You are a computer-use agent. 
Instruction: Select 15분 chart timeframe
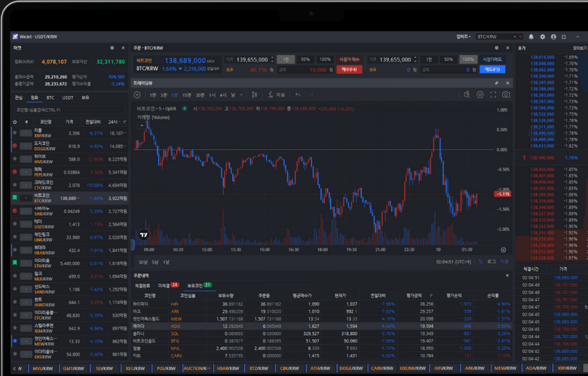tap(187, 95)
